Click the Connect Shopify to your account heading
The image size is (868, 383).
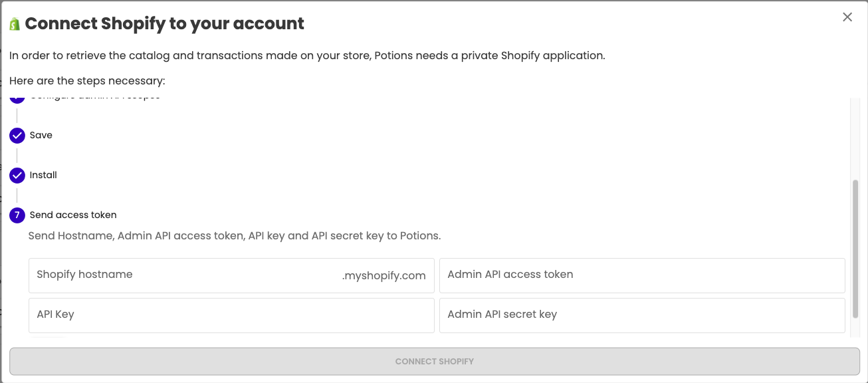(165, 24)
